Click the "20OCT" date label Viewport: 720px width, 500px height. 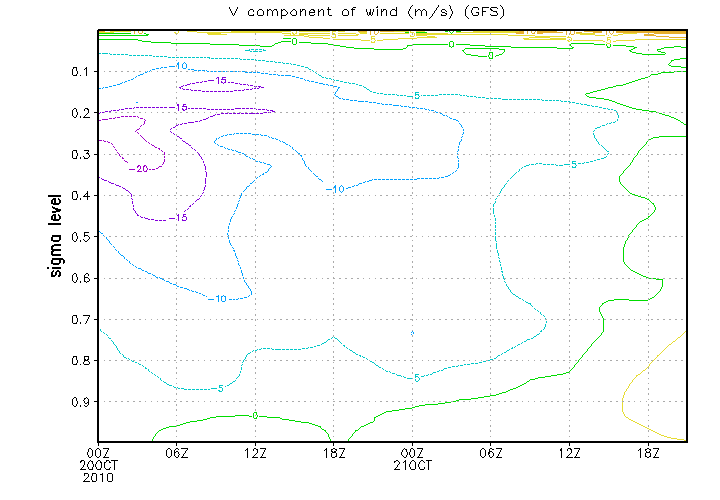pyautogui.click(x=98, y=466)
